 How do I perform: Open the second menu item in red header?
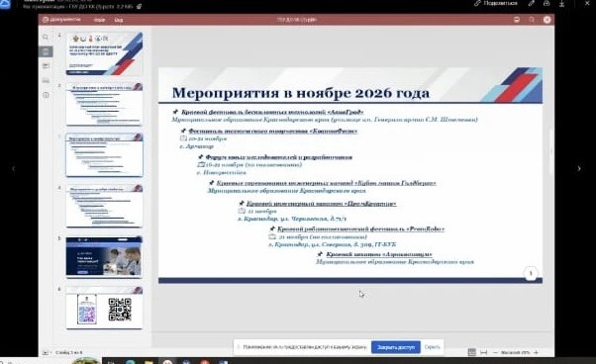tap(99, 20)
